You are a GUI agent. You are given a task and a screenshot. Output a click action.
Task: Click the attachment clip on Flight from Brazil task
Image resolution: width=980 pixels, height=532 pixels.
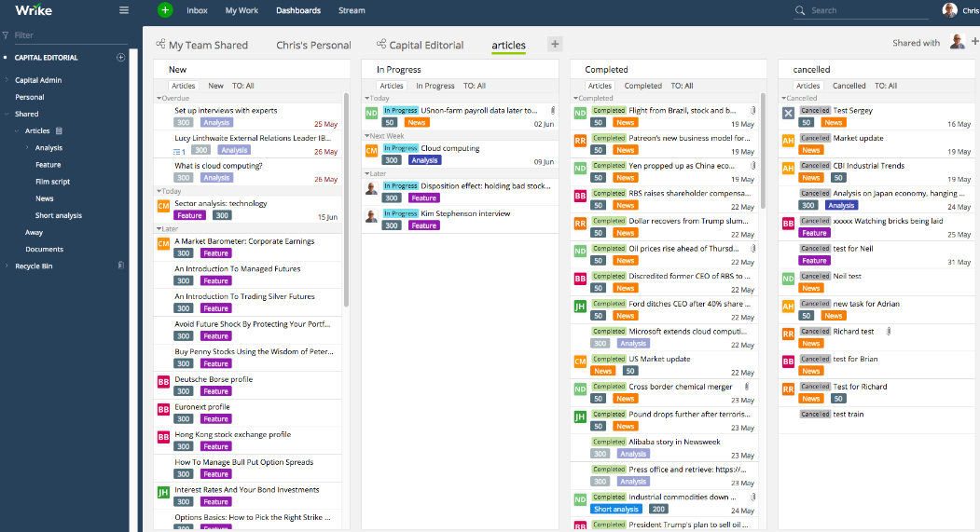tap(753, 111)
